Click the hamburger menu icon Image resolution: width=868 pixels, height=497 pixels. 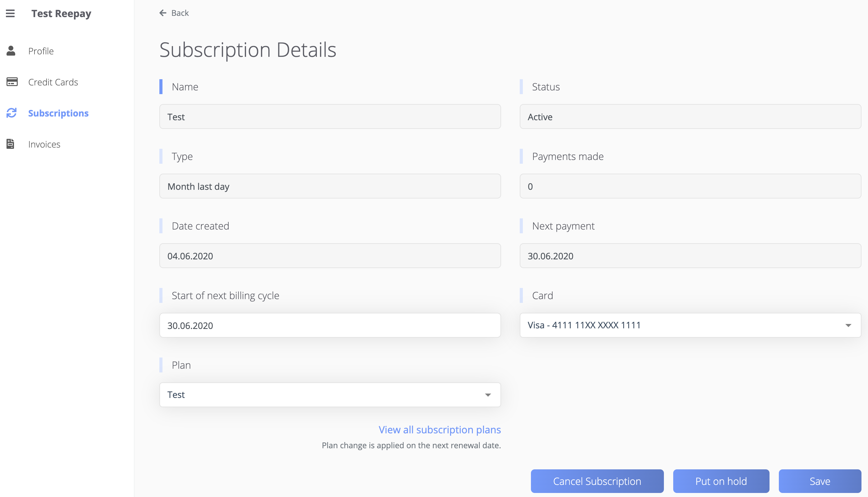click(x=11, y=13)
